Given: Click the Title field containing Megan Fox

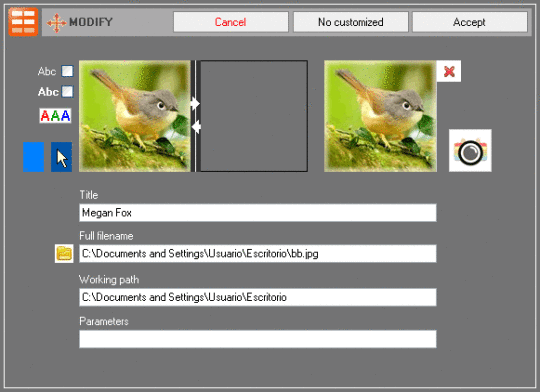Looking at the screenshot, I should pyautogui.click(x=258, y=213).
